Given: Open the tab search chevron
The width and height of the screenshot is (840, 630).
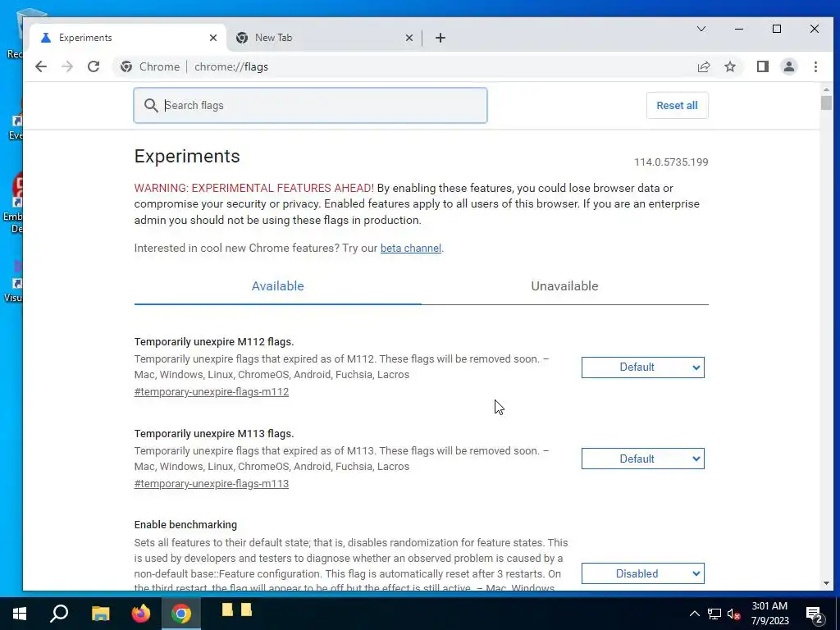Looking at the screenshot, I should click(701, 29).
